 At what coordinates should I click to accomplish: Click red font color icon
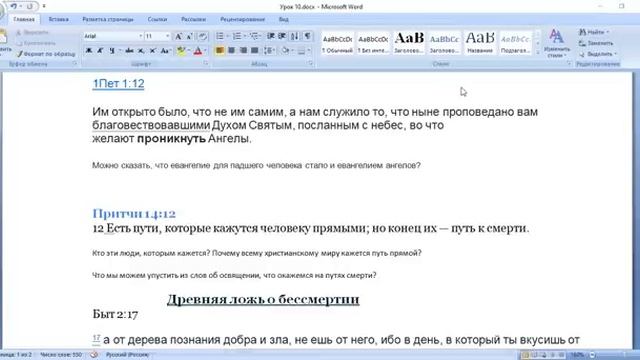(x=198, y=51)
